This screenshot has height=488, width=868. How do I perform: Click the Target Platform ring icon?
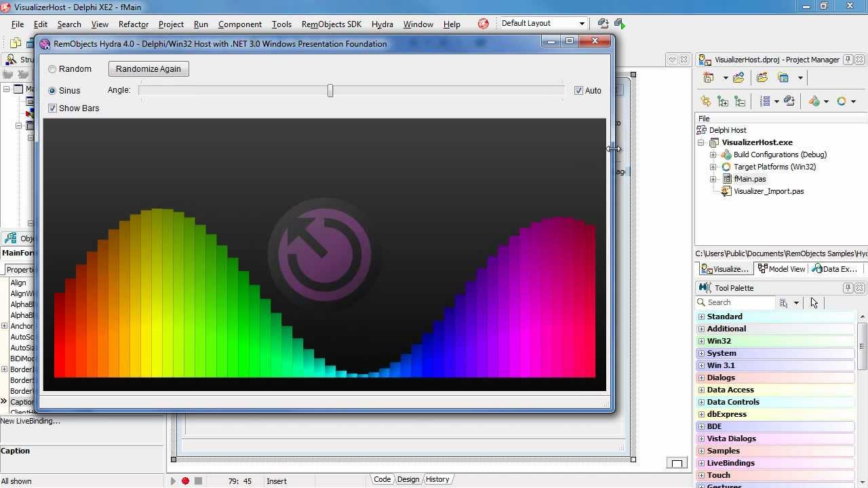coord(842,102)
